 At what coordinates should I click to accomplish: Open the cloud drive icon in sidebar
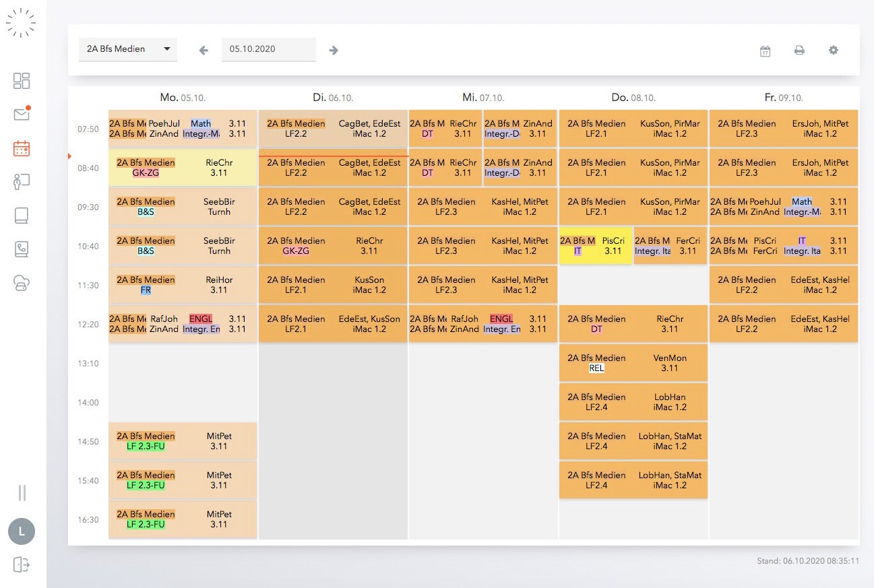coord(22,284)
